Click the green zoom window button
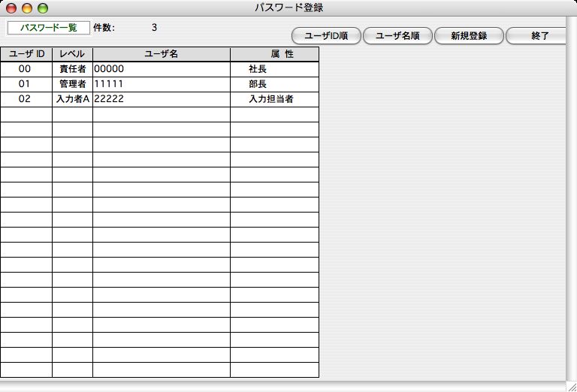Image resolution: width=577 pixels, height=392 pixels. coord(42,8)
